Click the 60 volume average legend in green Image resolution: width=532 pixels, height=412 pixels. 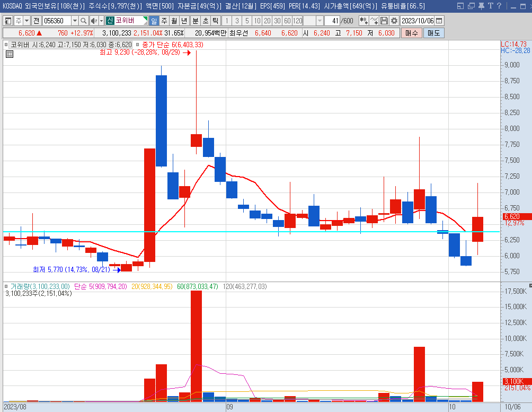click(x=198, y=286)
